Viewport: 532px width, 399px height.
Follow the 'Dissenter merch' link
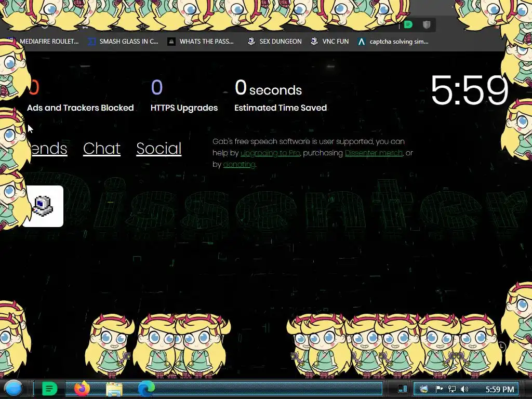click(x=374, y=153)
